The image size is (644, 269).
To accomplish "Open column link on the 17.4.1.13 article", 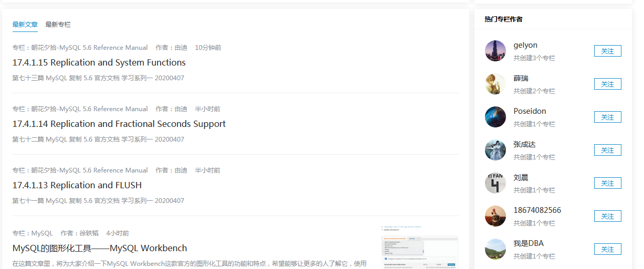I will click(80, 170).
